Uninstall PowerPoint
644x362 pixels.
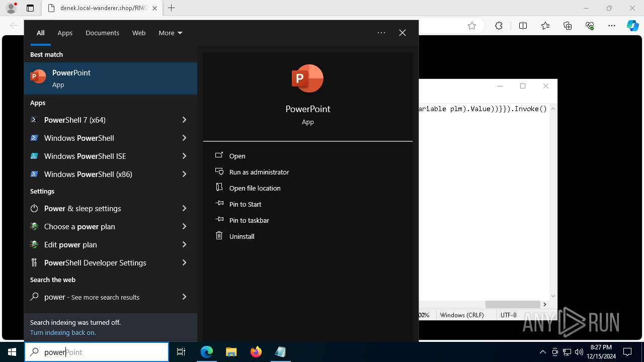pos(242,236)
